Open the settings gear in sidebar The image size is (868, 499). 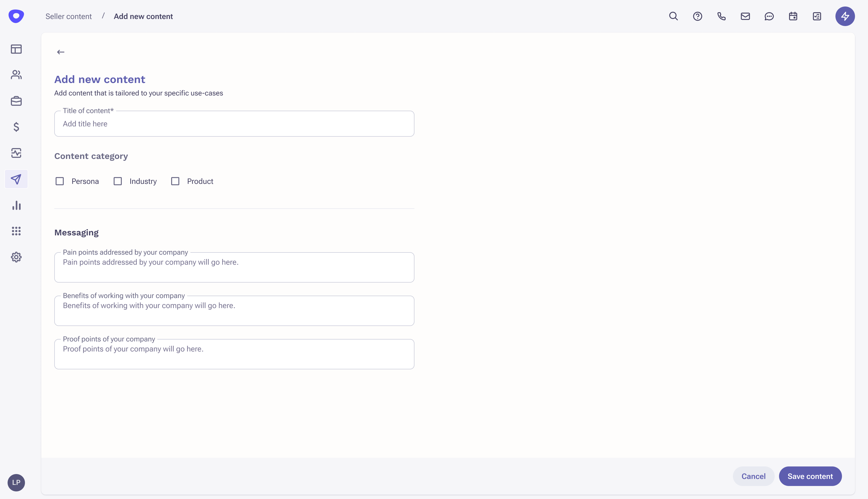(16, 257)
